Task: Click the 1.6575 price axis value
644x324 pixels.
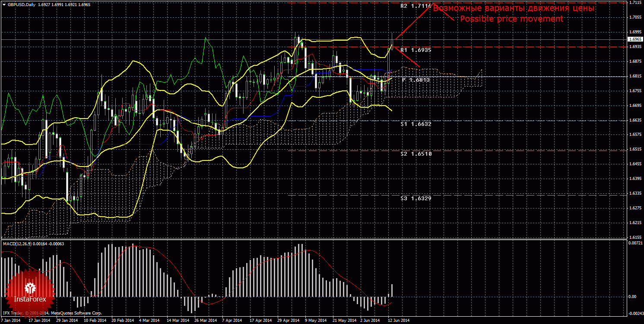Action: coord(634,135)
